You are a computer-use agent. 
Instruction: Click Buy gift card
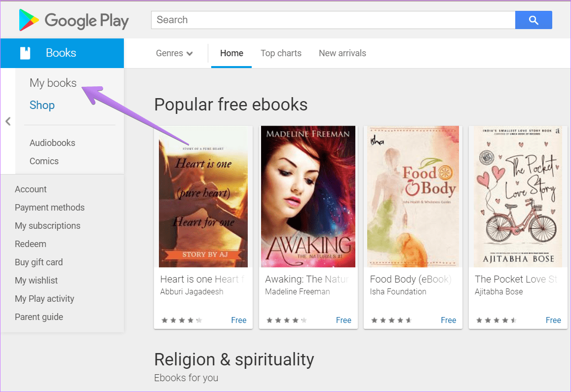38,262
